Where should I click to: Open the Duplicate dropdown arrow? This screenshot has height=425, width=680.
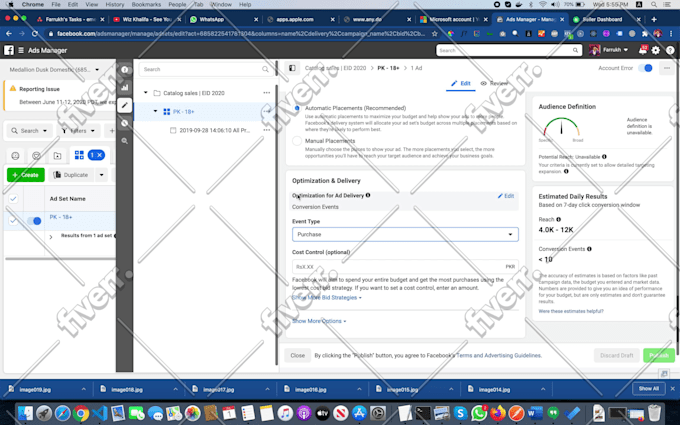click(101, 175)
